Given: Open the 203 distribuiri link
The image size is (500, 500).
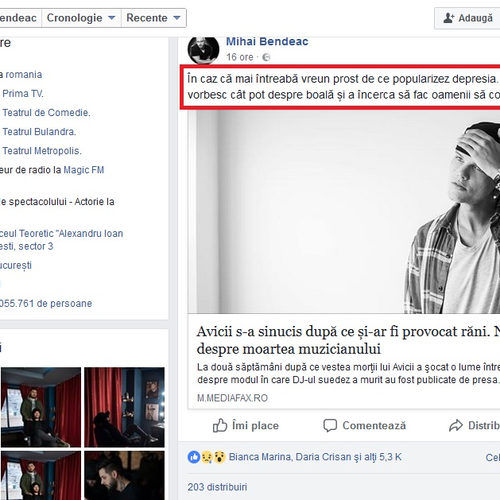Looking at the screenshot, I should point(217,487).
